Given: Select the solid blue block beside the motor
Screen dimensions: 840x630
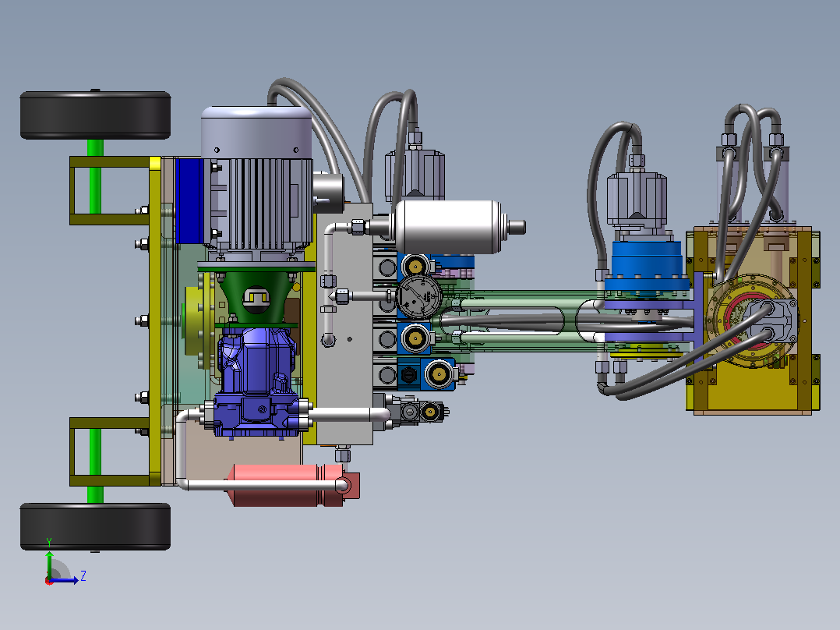Looking at the screenshot, I should (189, 200).
